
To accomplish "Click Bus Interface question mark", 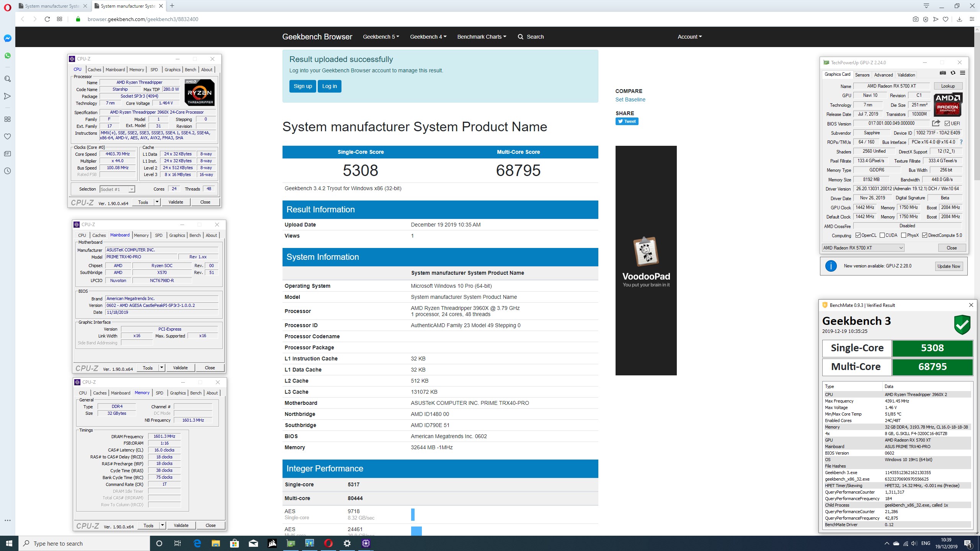I will [x=961, y=142].
